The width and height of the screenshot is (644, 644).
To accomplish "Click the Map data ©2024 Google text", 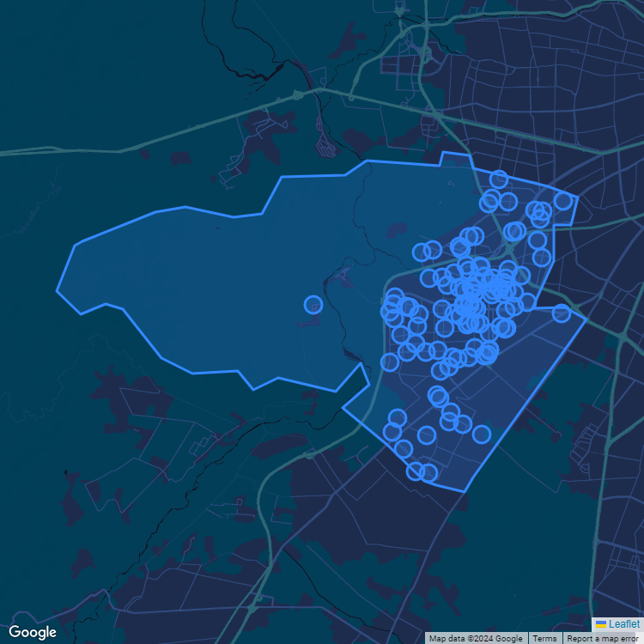I will point(476,639).
